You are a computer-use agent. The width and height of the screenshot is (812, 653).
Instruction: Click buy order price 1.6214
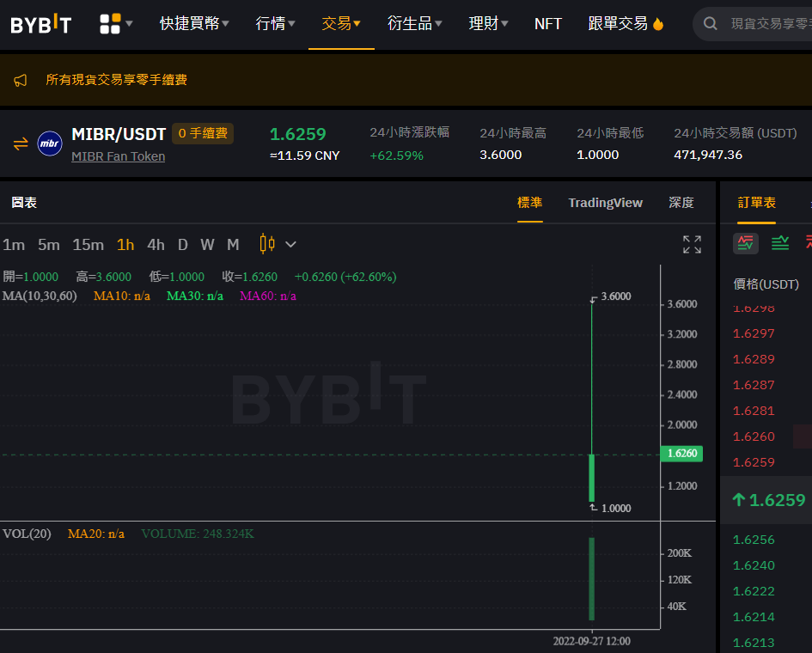click(x=754, y=617)
